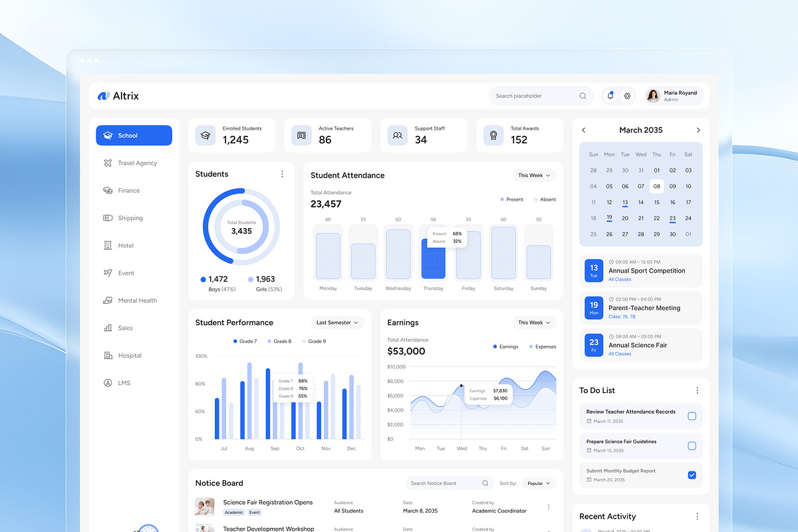The width and height of the screenshot is (798, 532).
Task: Open Hospital in the sidebar
Action: [134, 356]
